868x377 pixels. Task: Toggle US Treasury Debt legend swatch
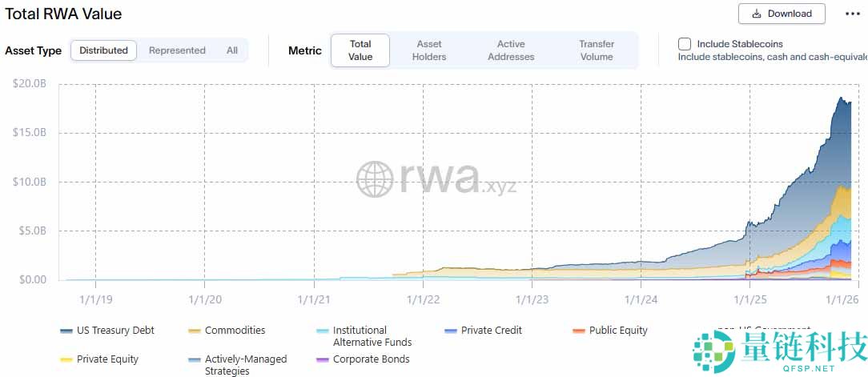pyautogui.click(x=67, y=331)
